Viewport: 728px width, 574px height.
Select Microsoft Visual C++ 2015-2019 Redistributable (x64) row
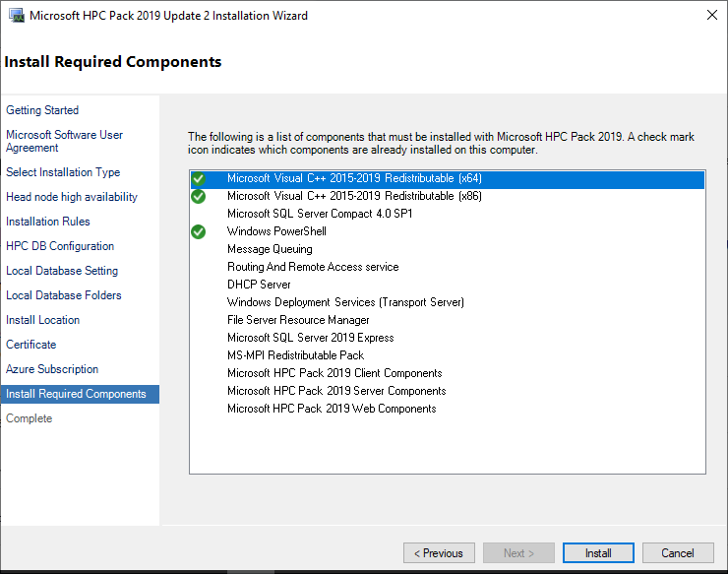448,178
